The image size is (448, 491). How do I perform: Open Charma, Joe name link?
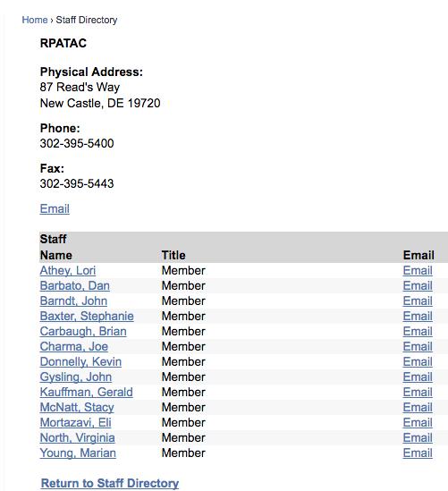pyautogui.click(x=74, y=347)
